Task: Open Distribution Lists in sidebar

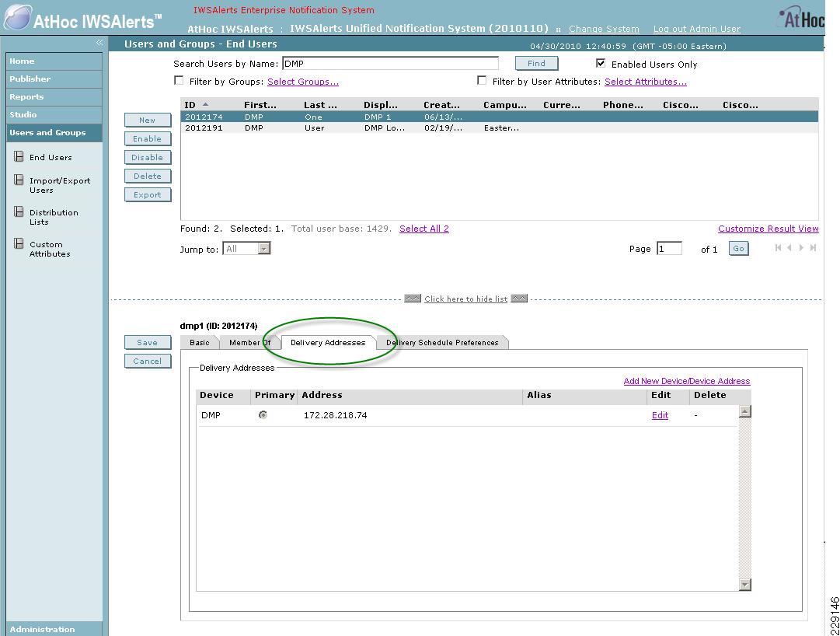Action: (54, 217)
